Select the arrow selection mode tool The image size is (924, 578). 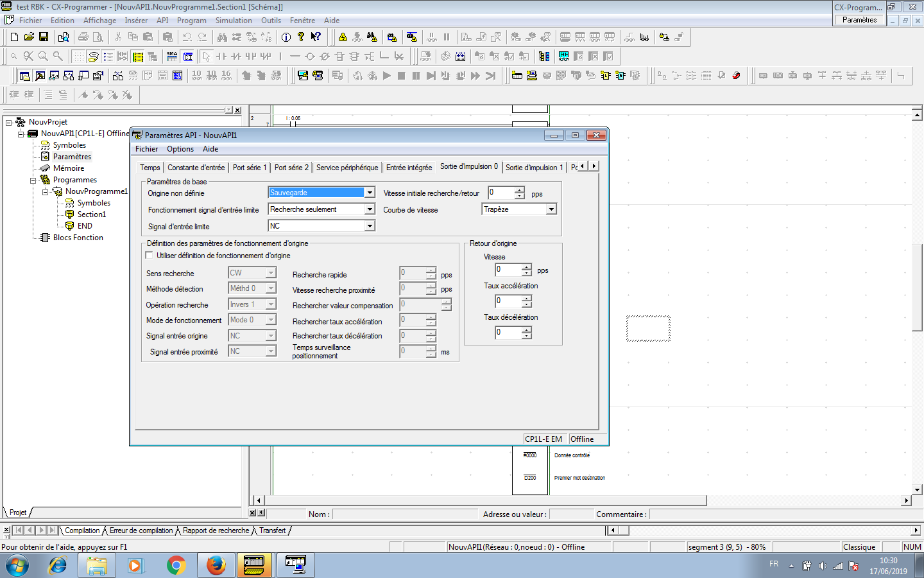click(x=206, y=57)
